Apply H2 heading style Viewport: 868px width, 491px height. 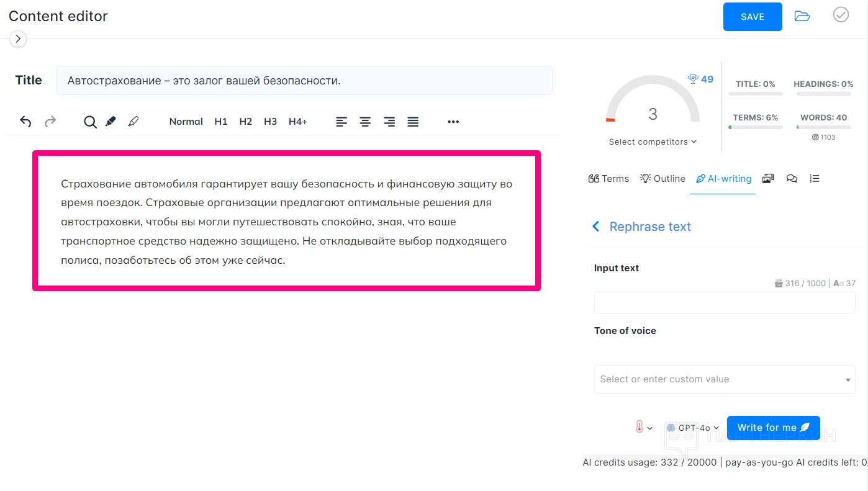point(245,122)
